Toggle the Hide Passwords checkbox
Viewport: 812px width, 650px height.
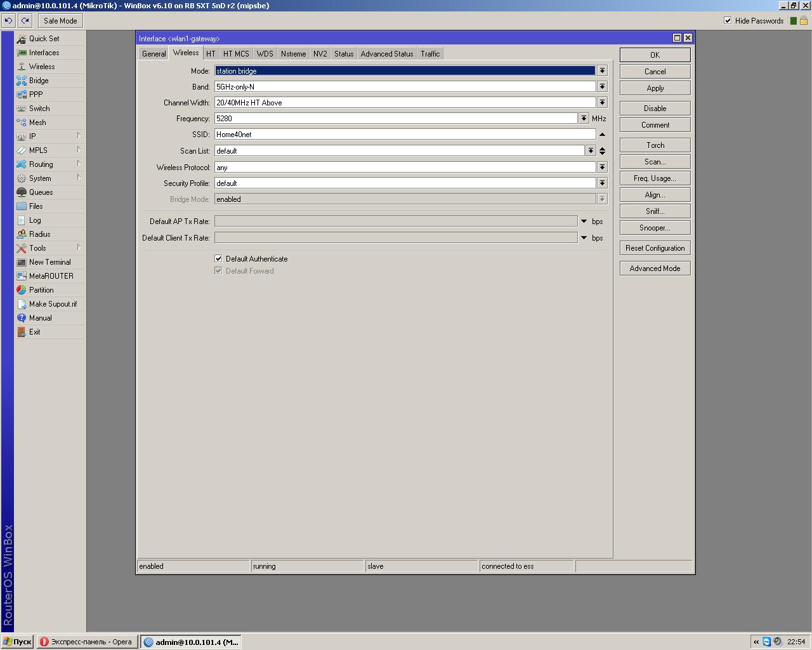(728, 21)
